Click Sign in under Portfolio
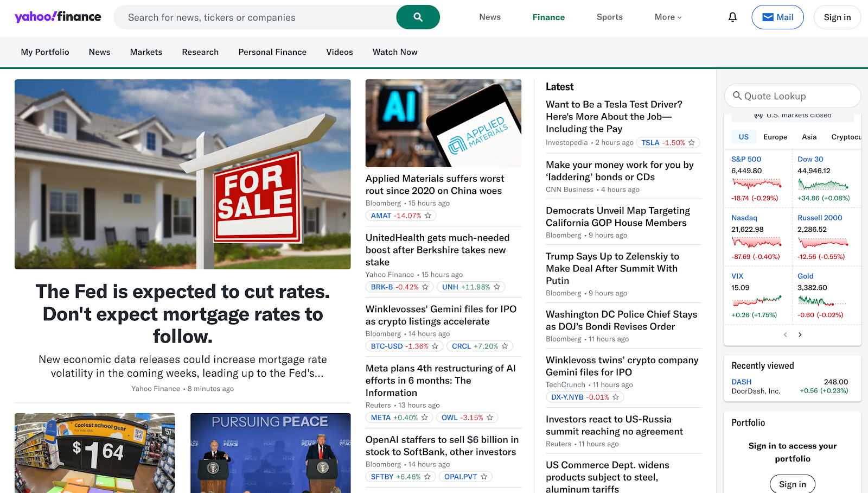 (x=793, y=484)
